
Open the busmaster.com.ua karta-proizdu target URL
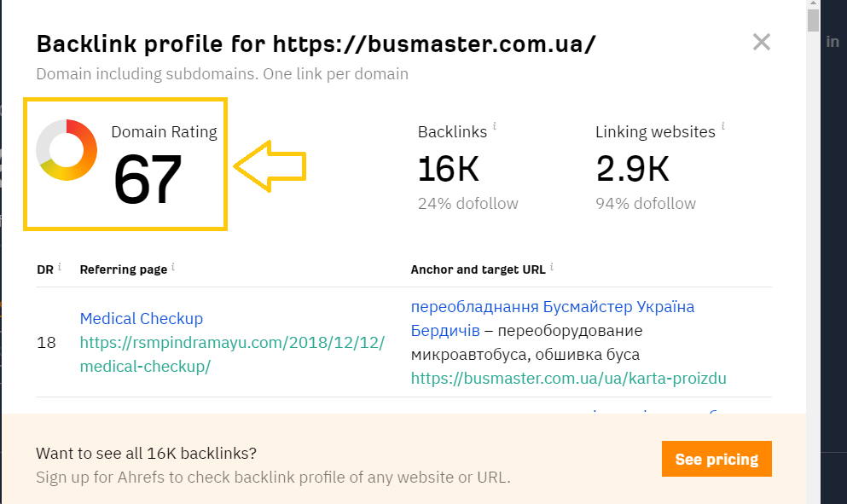[x=568, y=378]
